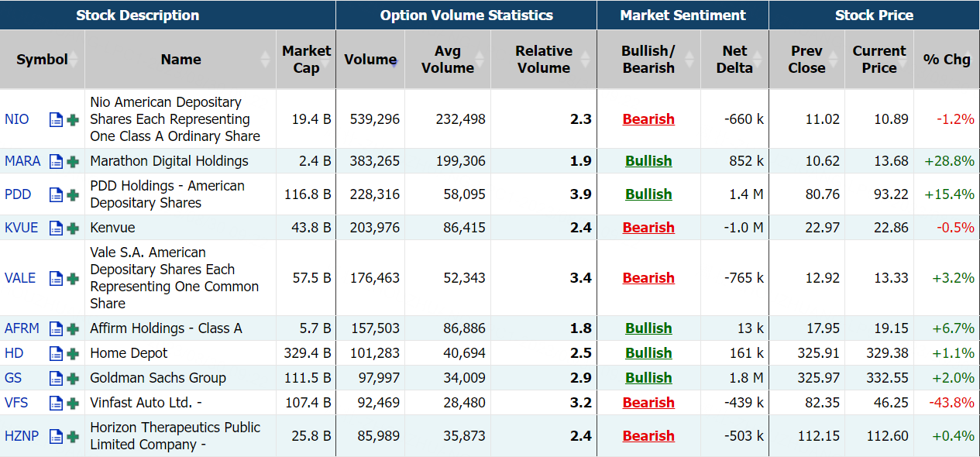Click the green plus icon beside AFRM

73,328
